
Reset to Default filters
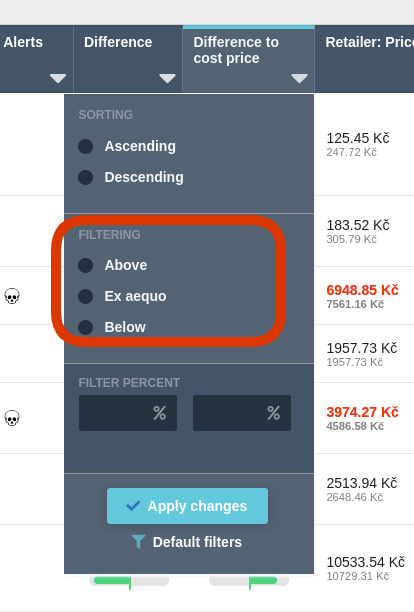[187, 542]
